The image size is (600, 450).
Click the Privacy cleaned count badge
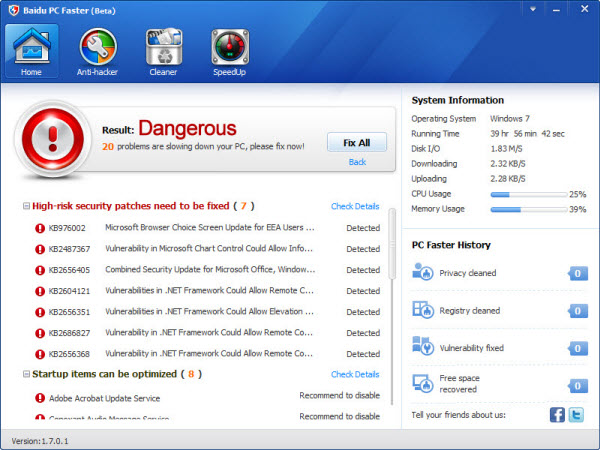click(x=578, y=273)
